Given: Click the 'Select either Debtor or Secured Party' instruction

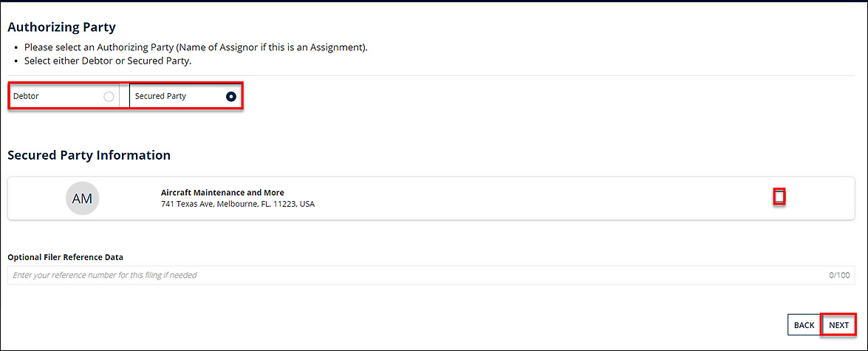Looking at the screenshot, I should (x=108, y=61).
